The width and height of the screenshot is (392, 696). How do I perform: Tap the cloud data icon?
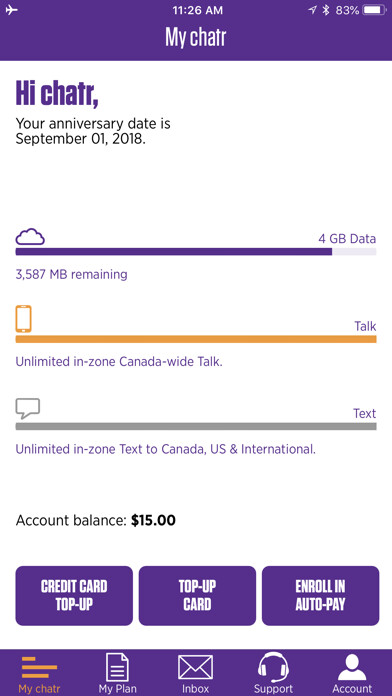pyautogui.click(x=30, y=237)
